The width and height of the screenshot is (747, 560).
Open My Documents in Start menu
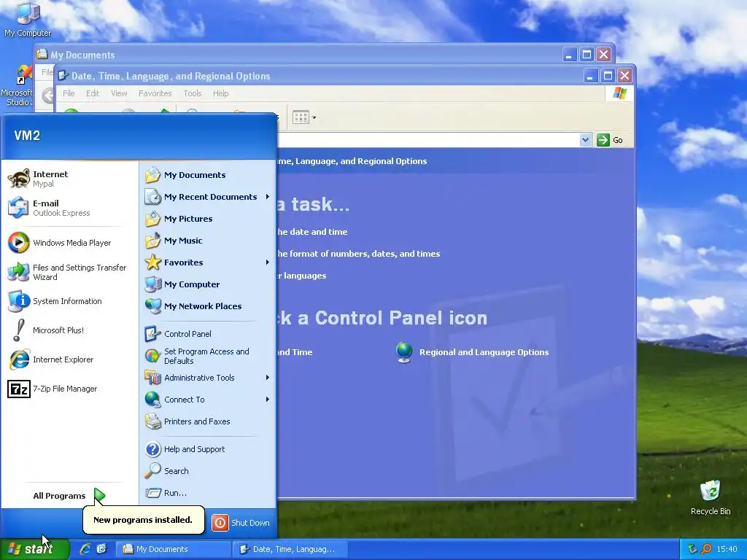pos(208,175)
